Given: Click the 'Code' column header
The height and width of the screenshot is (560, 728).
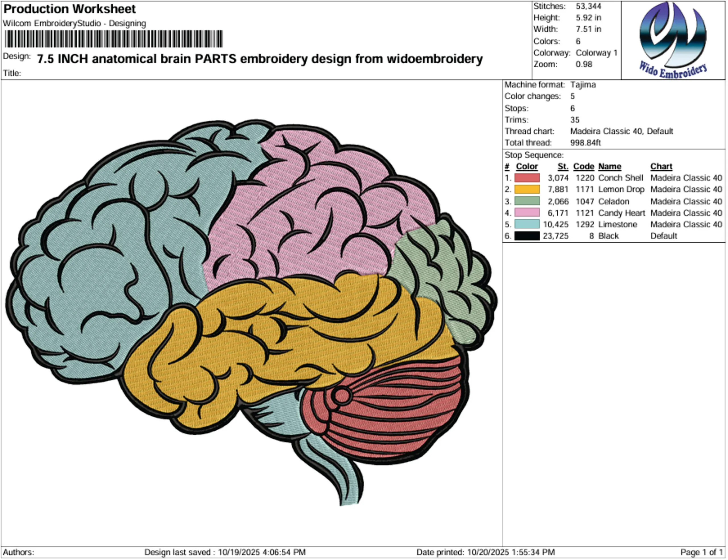Looking at the screenshot, I should pos(583,166).
